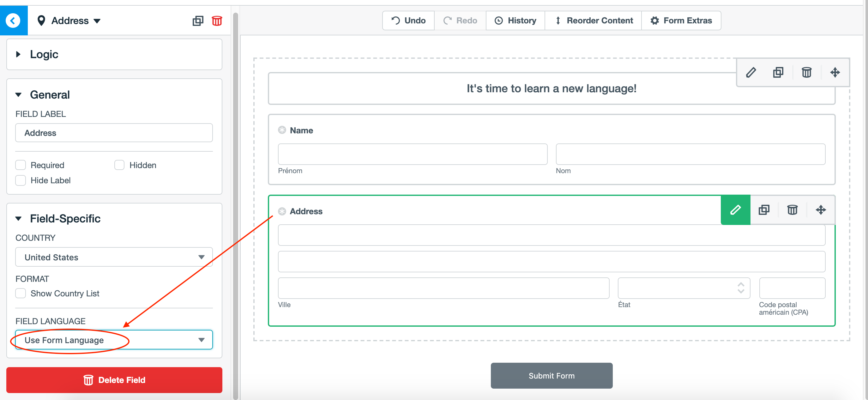Click the blue back arrow button
This screenshot has height=400, width=868.
pyautogui.click(x=14, y=21)
